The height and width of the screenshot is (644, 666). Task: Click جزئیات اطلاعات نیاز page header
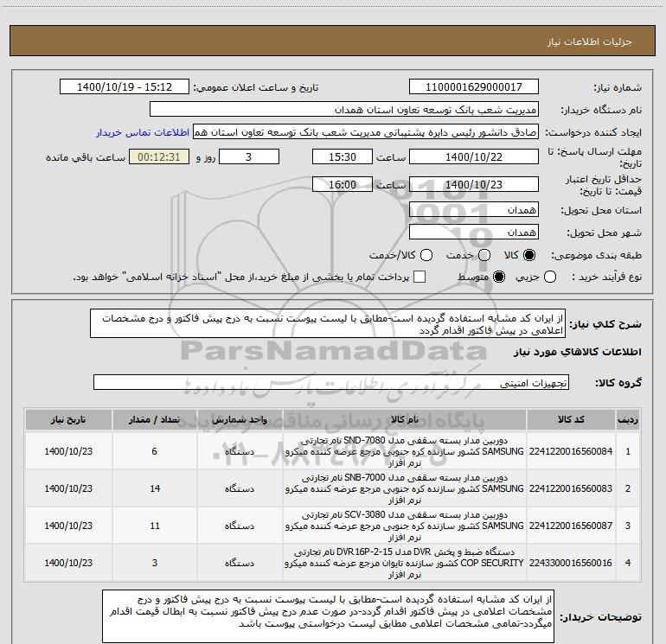(590, 41)
